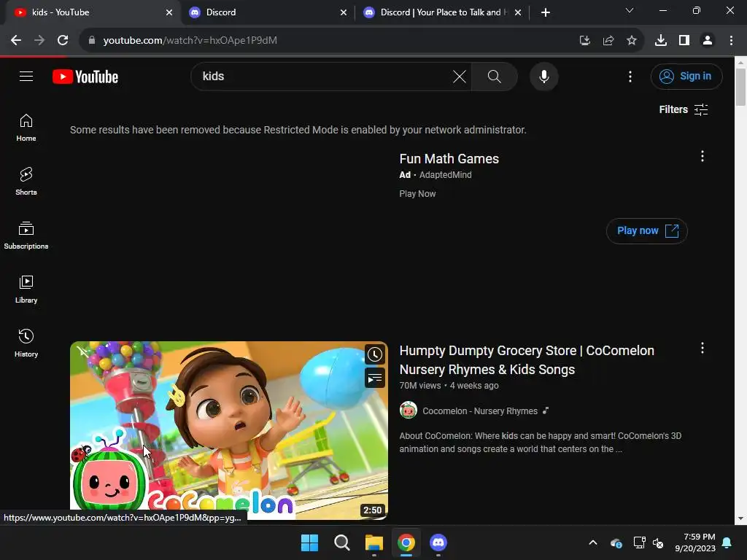747x560 pixels.
Task: Open Chrome three-dot menu
Action: click(731, 41)
